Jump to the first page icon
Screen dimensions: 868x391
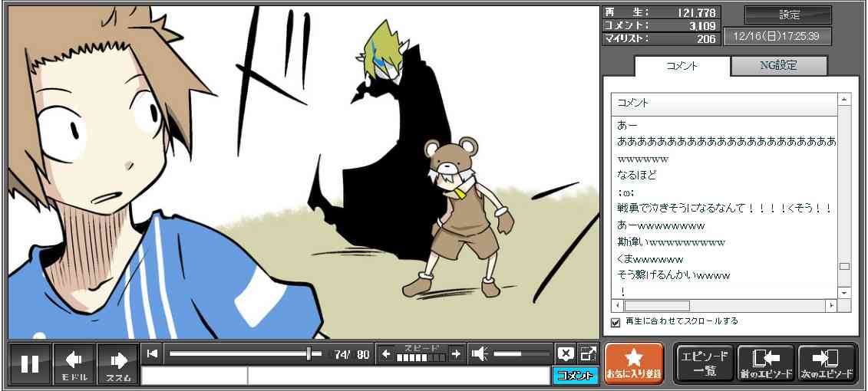coord(153,353)
